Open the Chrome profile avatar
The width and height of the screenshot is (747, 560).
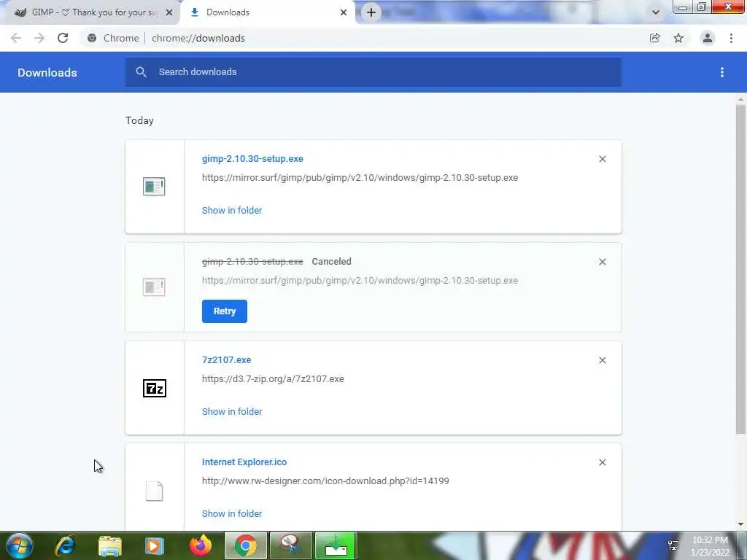coord(708,38)
